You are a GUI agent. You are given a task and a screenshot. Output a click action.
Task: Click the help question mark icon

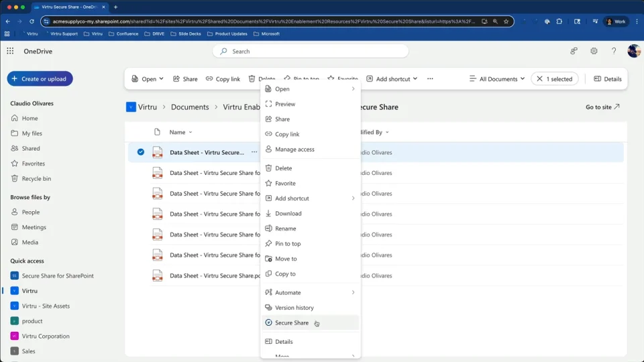coord(613,51)
